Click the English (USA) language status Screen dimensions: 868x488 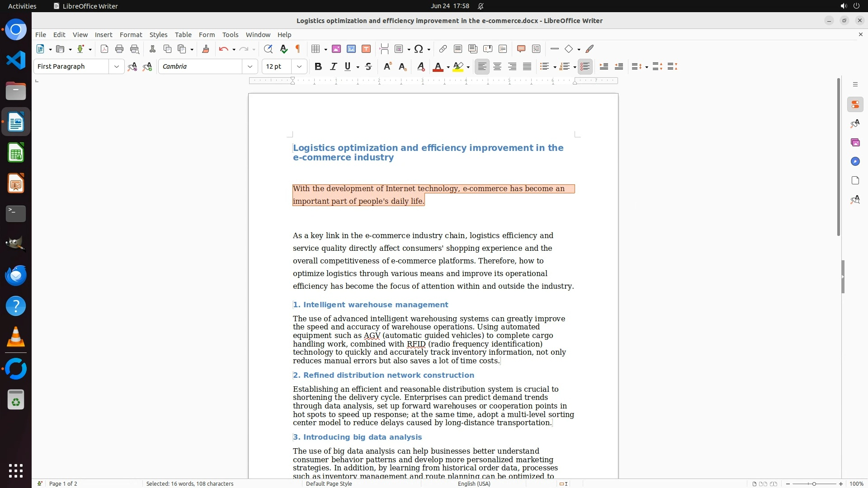(x=474, y=483)
